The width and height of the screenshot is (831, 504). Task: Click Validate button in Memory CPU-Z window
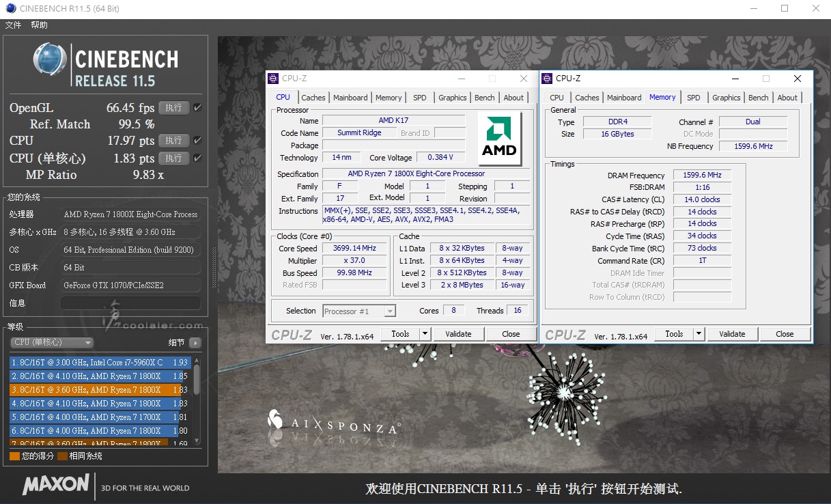732,334
